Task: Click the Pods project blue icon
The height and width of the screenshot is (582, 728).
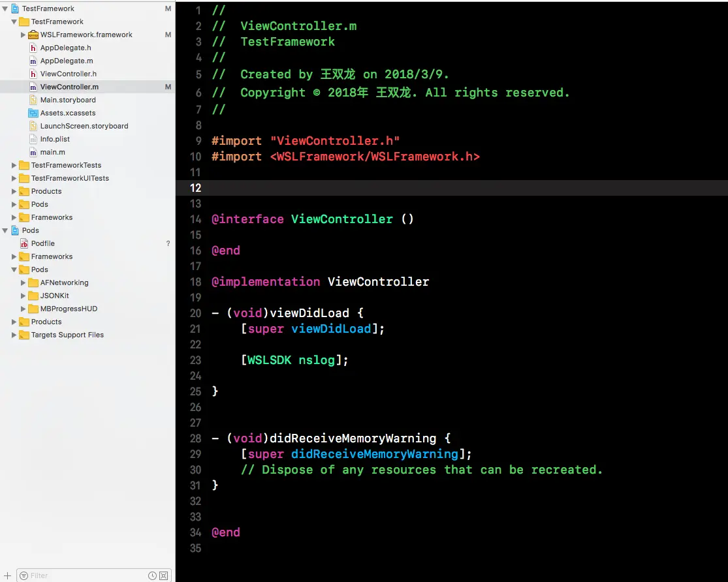Action: coord(15,230)
